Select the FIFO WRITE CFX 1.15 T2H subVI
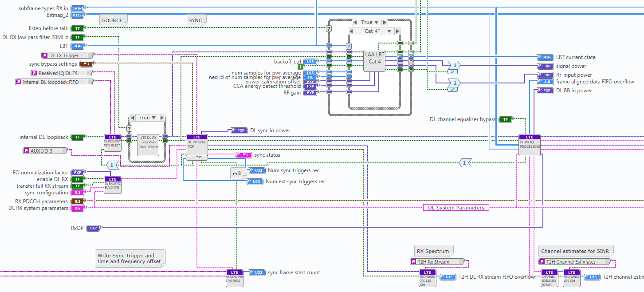644x292 pixels. tap(428, 278)
